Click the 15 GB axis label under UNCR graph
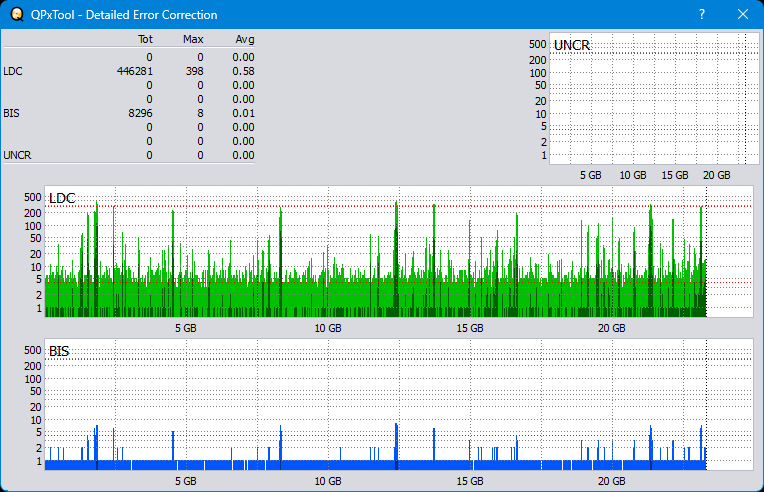The width and height of the screenshot is (764, 492). tap(675, 175)
